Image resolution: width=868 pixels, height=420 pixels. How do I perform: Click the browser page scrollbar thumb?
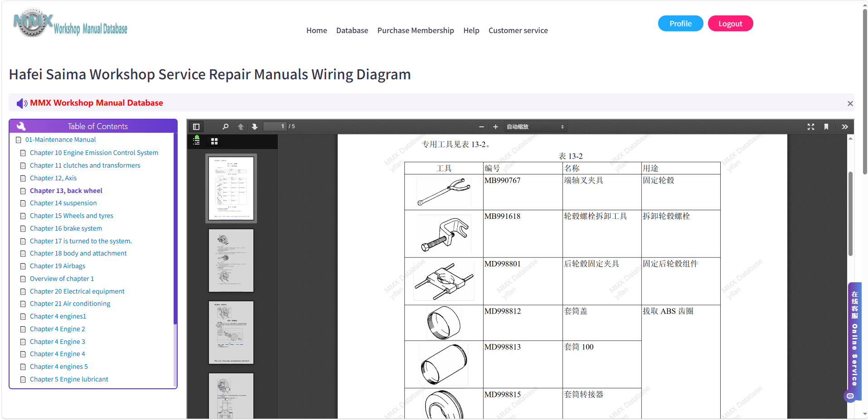(x=865, y=91)
